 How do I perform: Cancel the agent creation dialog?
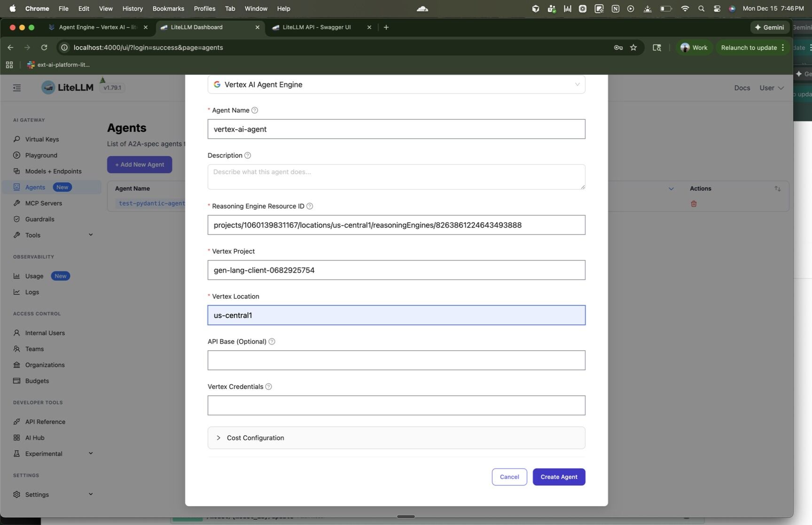pos(509,477)
